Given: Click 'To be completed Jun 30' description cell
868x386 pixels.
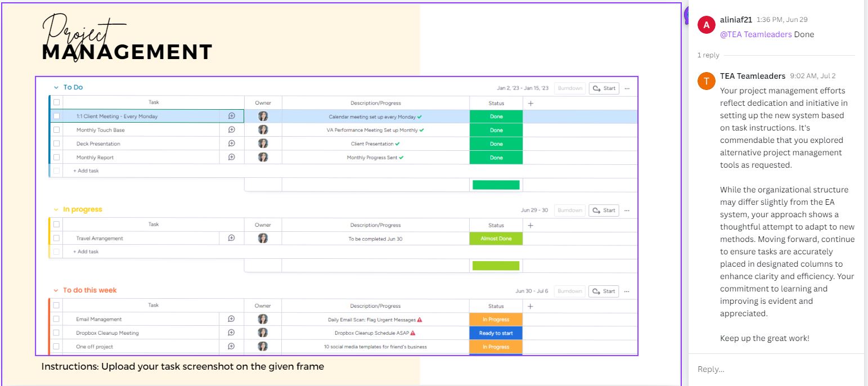Looking at the screenshot, I should [x=375, y=239].
